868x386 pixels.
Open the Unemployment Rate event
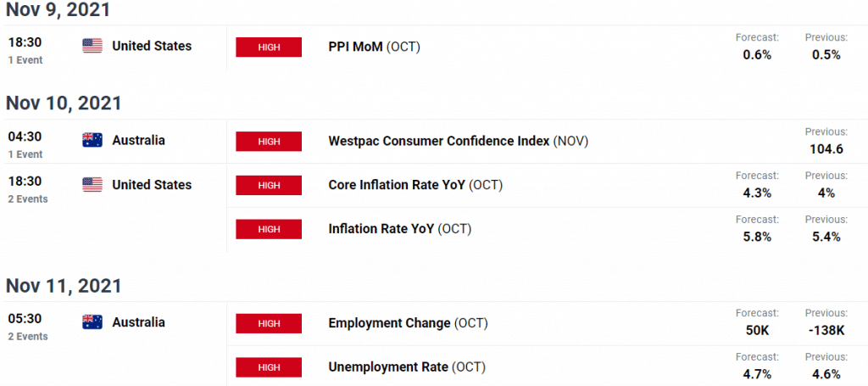click(406, 366)
